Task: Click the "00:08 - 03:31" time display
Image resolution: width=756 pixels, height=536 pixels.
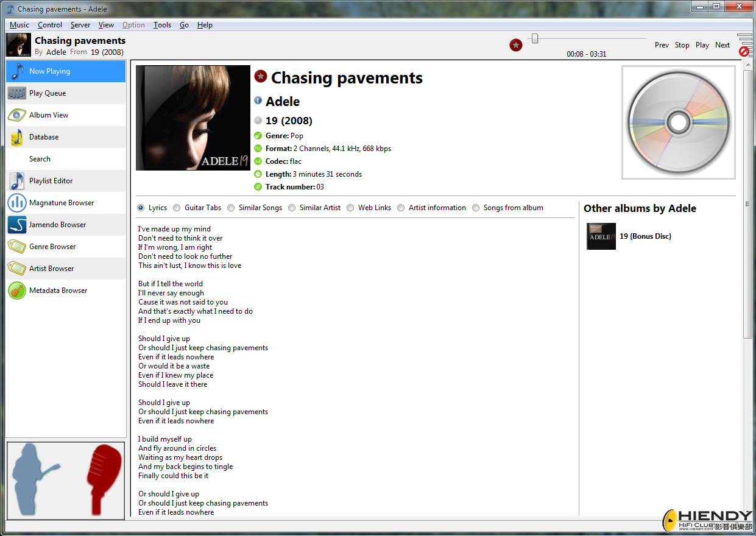Action: click(x=587, y=54)
